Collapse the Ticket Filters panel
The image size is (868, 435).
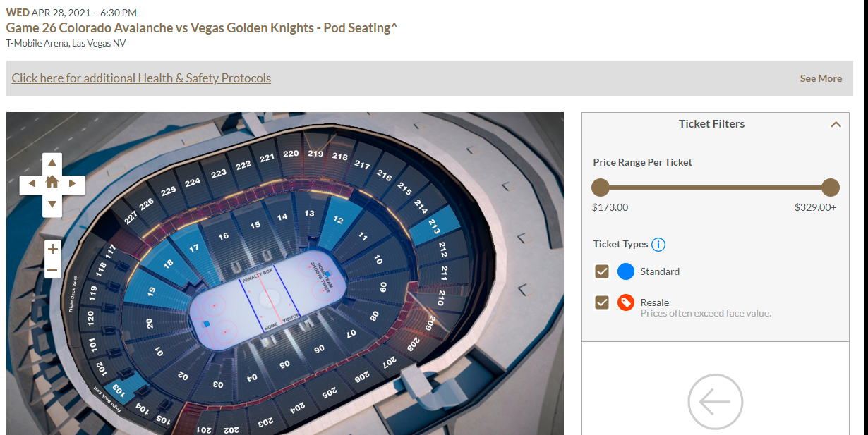(x=836, y=124)
